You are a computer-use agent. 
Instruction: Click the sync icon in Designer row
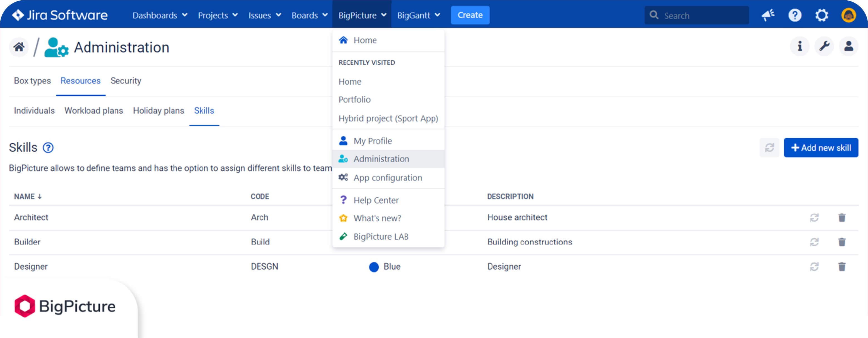click(x=814, y=266)
